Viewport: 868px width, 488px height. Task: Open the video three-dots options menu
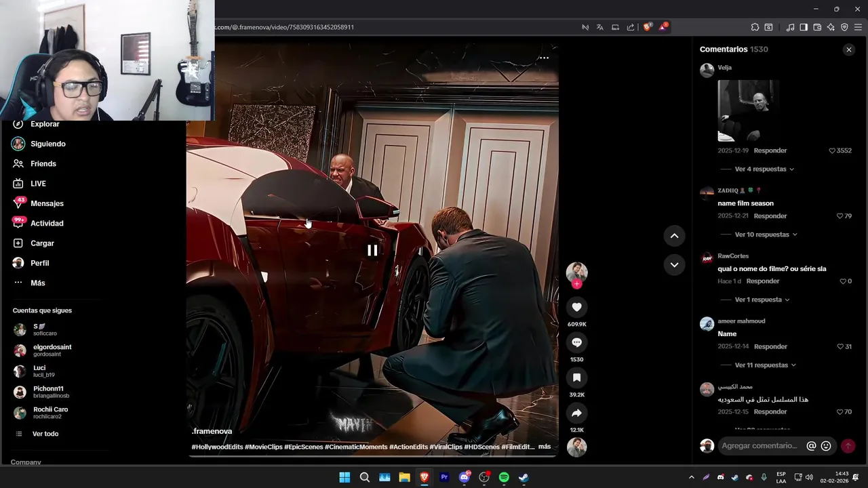[x=544, y=58]
